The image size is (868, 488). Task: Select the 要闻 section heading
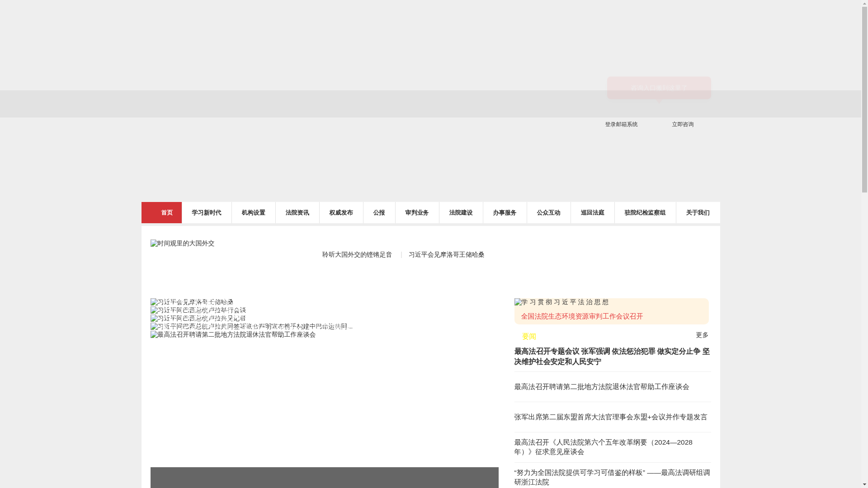(x=529, y=337)
